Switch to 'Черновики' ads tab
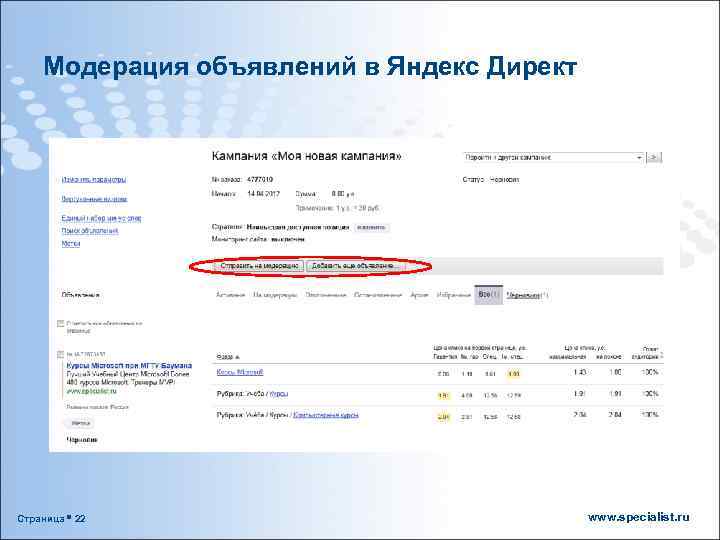The image size is (720, 540). (x=527, y=295)
